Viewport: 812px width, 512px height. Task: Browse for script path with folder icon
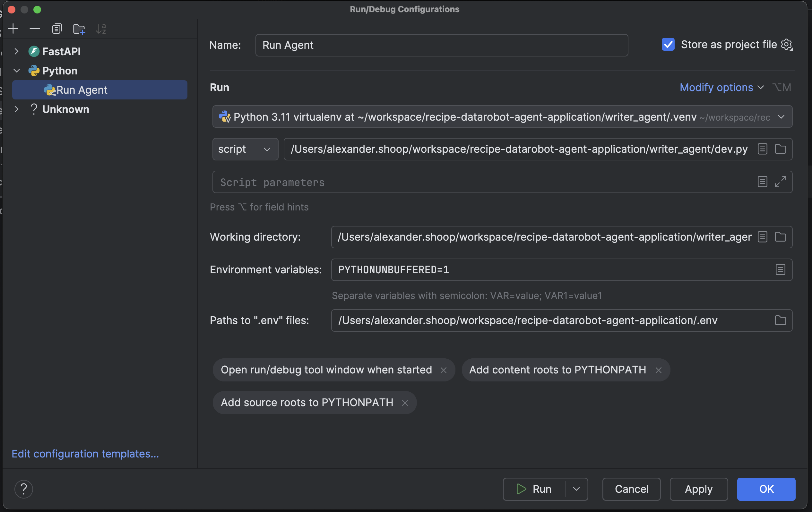(x=780, y=149)
